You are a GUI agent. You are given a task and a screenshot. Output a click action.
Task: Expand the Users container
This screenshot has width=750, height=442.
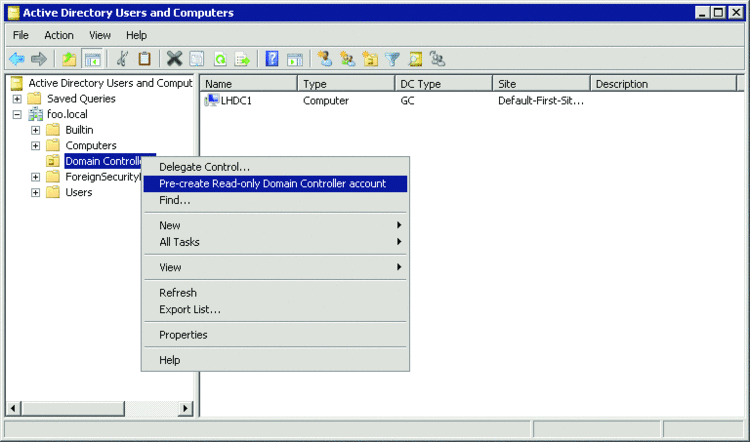pos(35,192)
